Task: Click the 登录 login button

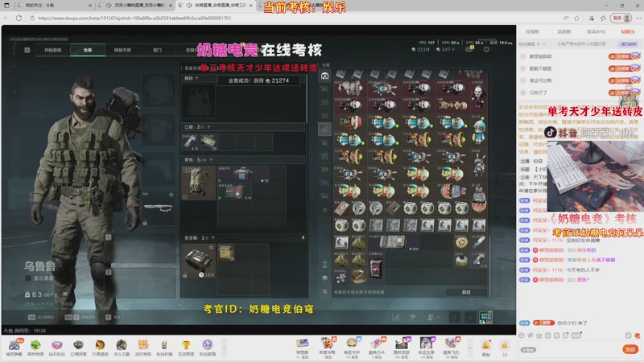Action: tap(621, 18)
